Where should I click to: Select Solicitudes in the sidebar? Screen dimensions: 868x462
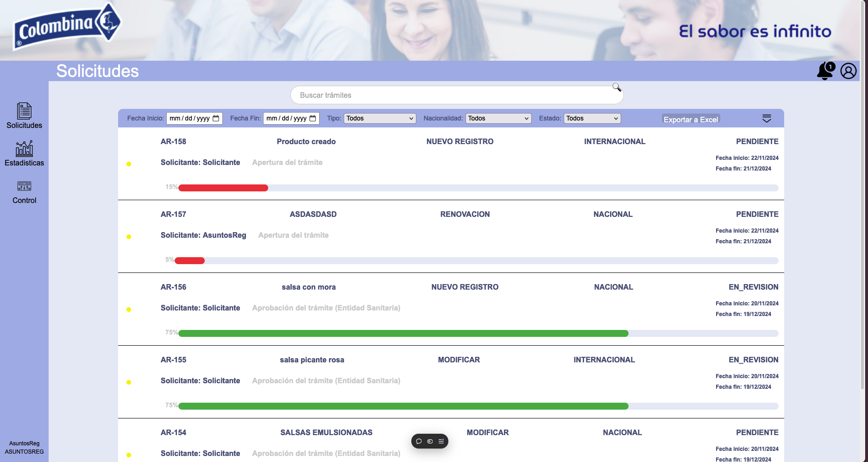(24, 116)
